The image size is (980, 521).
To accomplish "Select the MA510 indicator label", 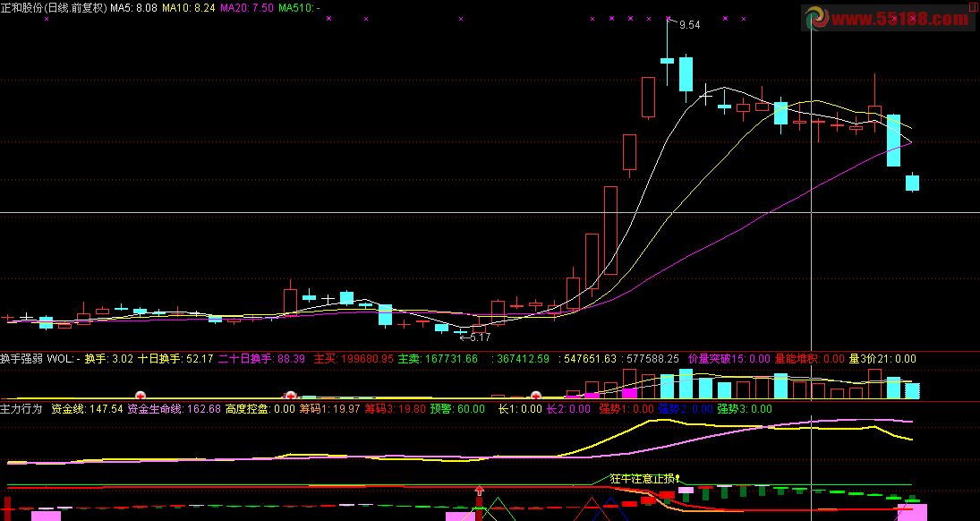I will point(299,8).
